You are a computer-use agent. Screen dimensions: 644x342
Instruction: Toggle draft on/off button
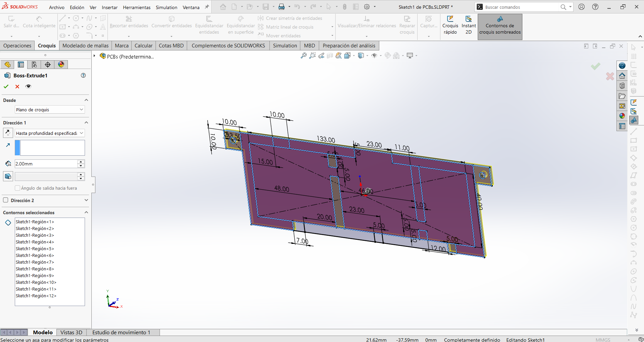[8, 176]
